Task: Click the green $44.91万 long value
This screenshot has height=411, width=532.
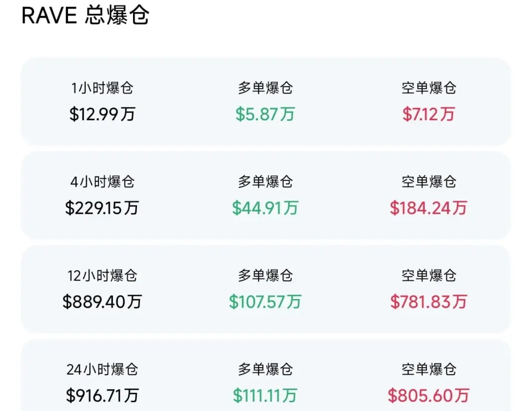Action: click(x=265, y=208)
